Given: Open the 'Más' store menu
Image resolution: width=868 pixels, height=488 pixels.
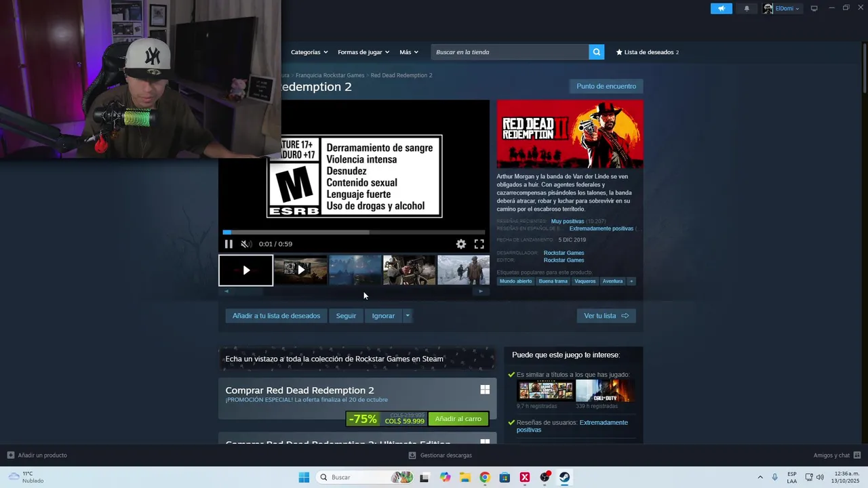Looking at the screenshot, I should click(x=409, y=52).
